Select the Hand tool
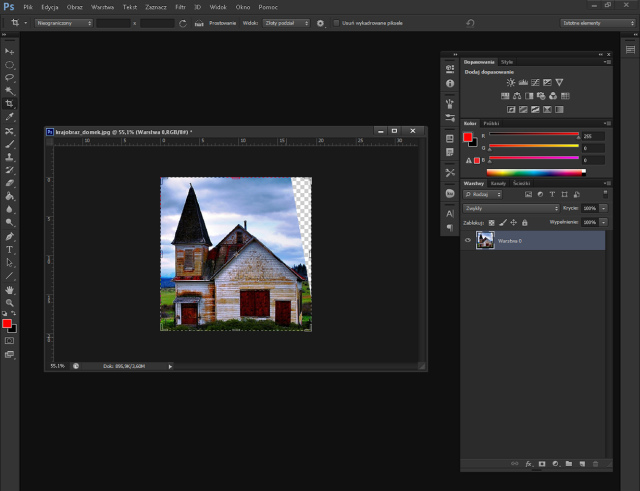 9,290
